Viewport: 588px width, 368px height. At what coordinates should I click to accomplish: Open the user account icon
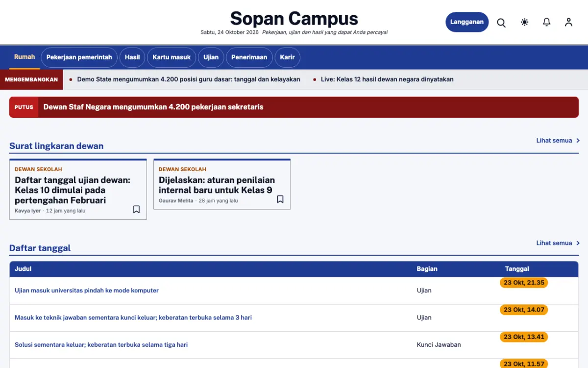point(568,22)
